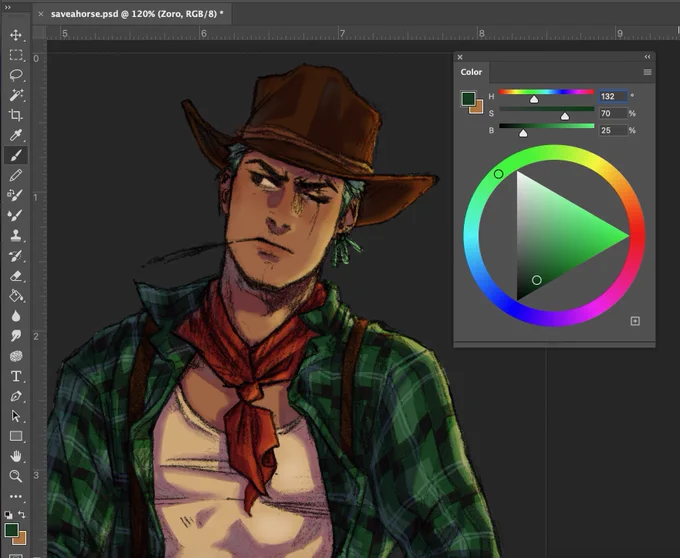Image resolution: width=680 pixels, height=558 pixels.
Task: Select the Path Selection arrow tool
Action: pos(16,416)
